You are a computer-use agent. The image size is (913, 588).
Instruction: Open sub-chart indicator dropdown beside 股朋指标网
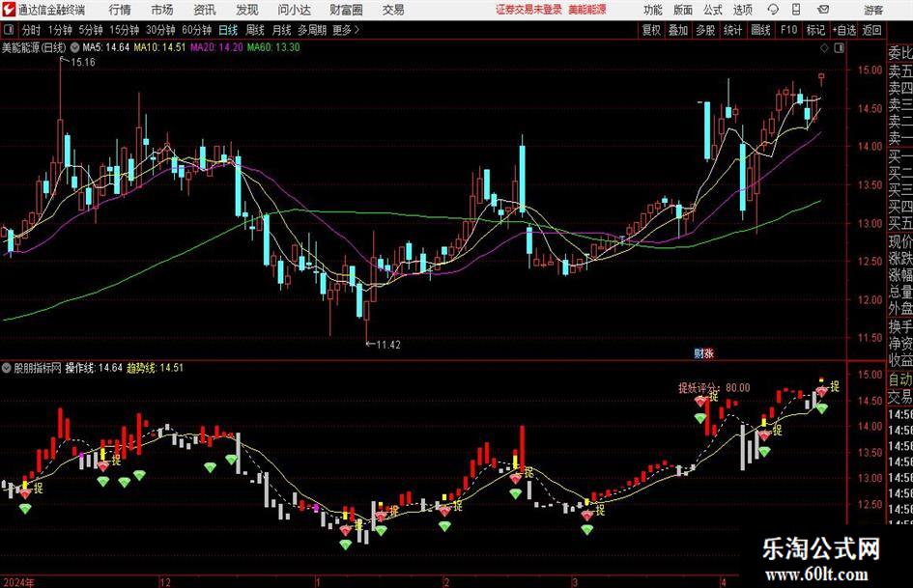point(7,368)
